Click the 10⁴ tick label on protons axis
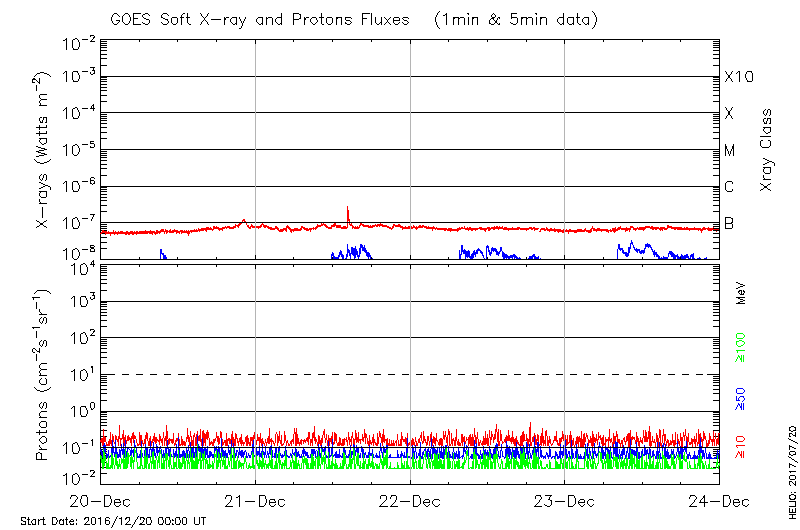 pyautogui.click(x=81, y=266)
